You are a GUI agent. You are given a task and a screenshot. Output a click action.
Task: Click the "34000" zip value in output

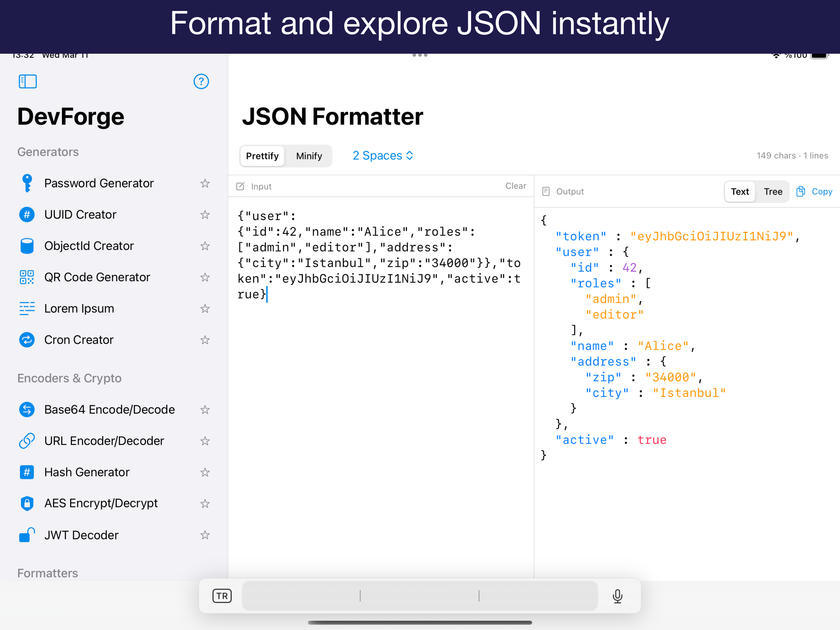(671, 377)
